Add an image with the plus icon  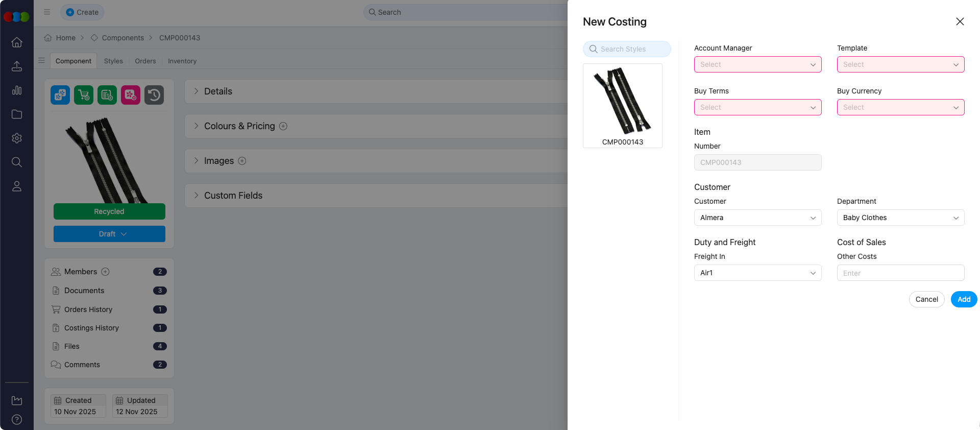[x=242, y=161]
